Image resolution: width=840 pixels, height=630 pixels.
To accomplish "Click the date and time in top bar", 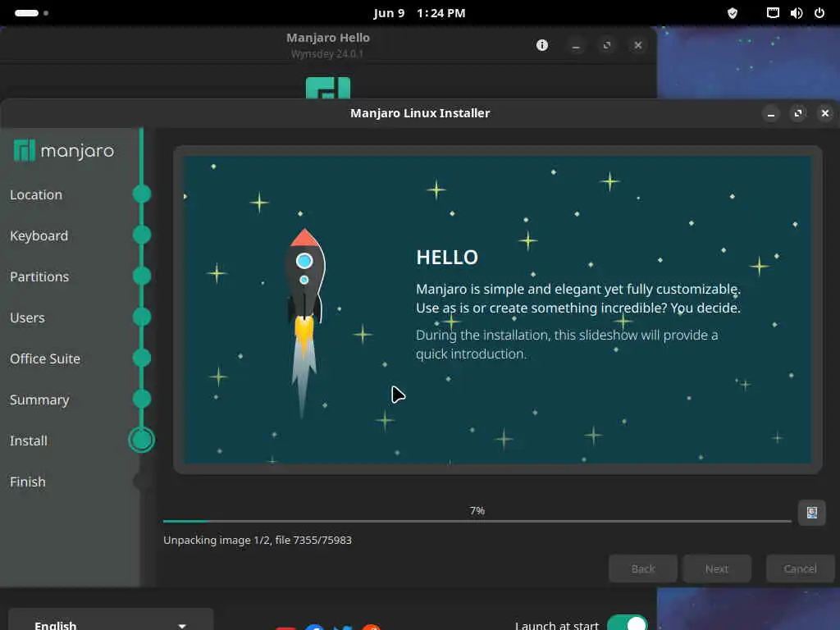I will point(419,13).
